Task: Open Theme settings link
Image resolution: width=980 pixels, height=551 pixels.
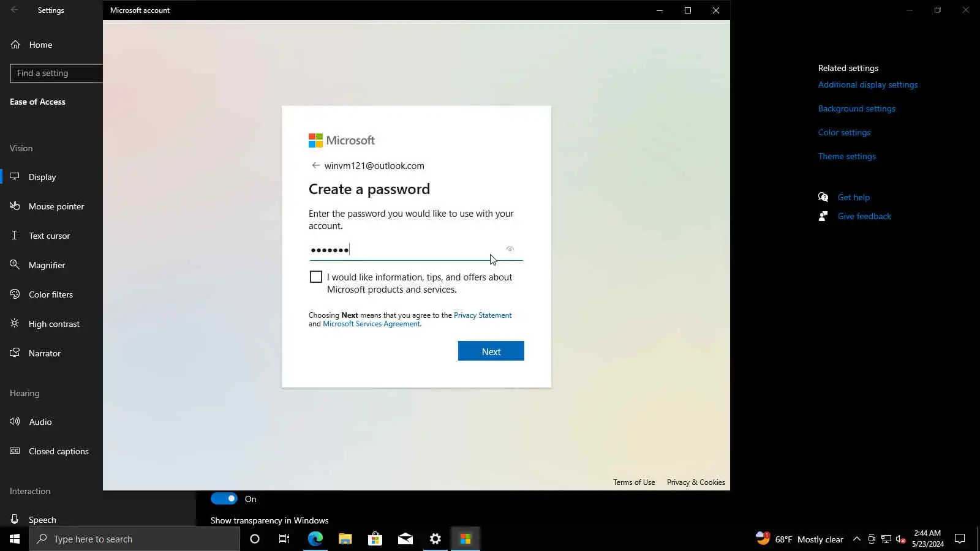Action: point(847,156)
